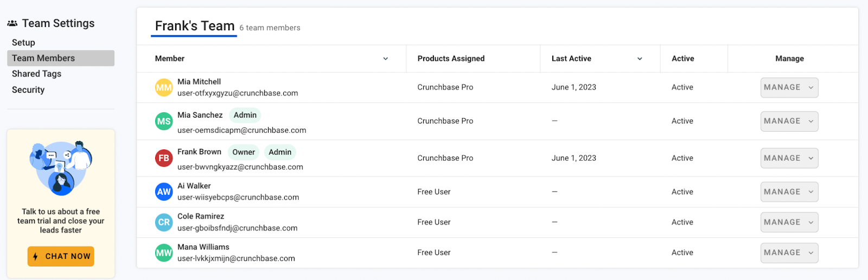Viewport: 868px width, 280px height.
Task: Select the Frank's Team tab heading
Action: 194,26
